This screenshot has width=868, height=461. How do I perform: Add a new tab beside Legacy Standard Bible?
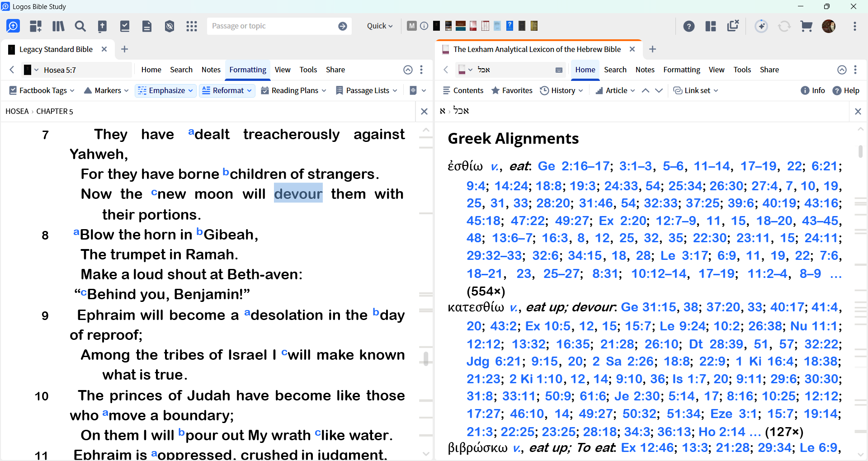pos(125,49)
